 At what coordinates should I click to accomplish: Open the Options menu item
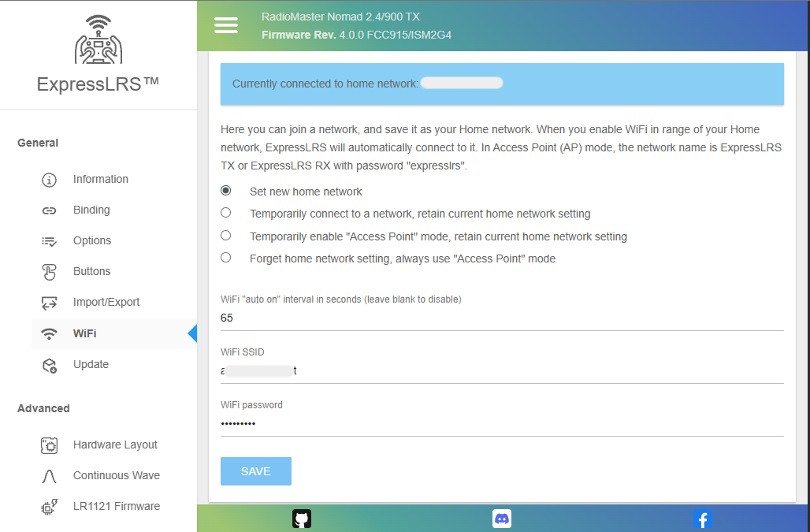92,241
